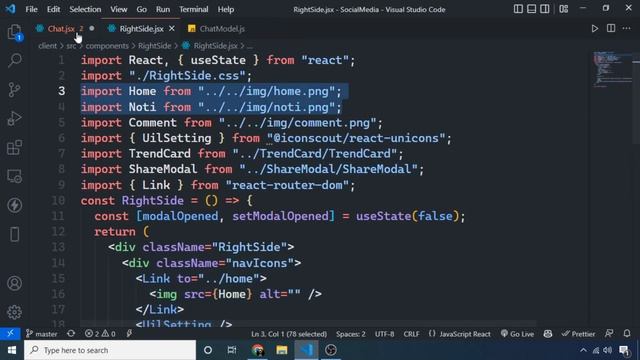The width and height of the screenshot is (640, 360).
Task: Switch to the RightSide.jsx tab
Action: pyautogui.click(x=141, y=29)
